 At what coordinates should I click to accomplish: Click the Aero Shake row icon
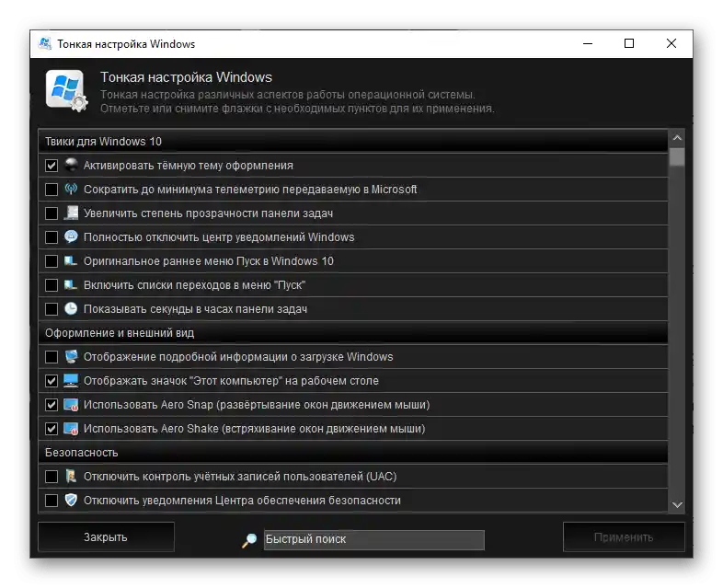coord(71,429)
